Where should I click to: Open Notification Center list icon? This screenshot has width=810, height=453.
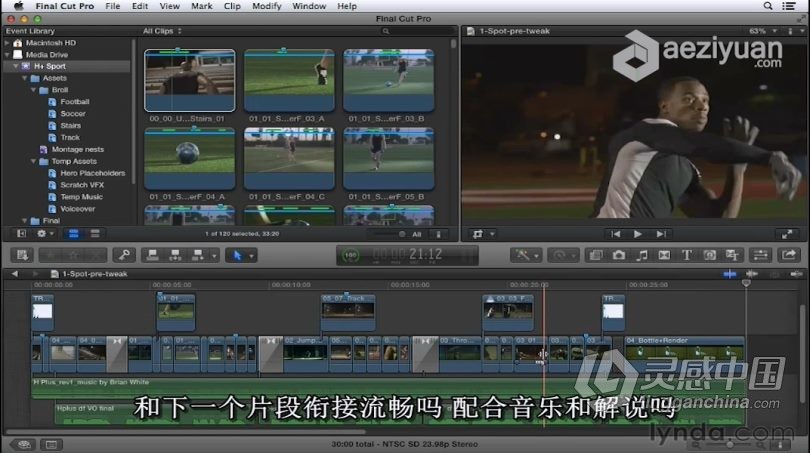coord(789,6)
